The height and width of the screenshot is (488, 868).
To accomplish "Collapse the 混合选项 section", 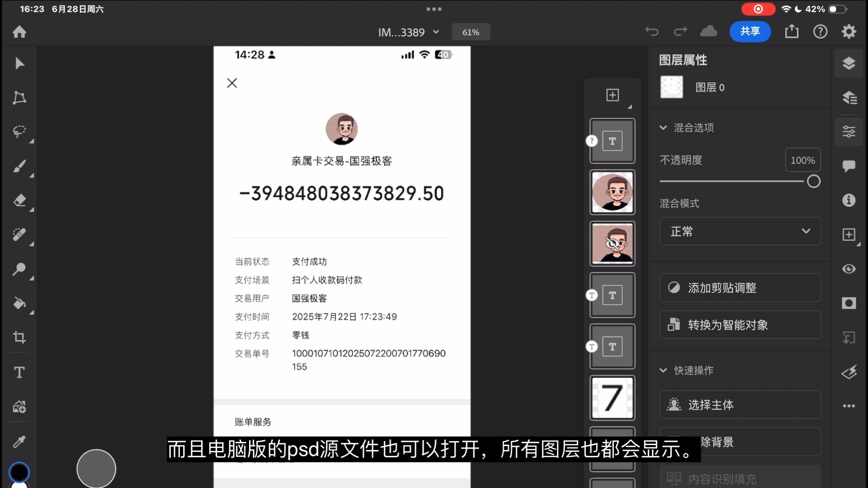I will point(663,128).
